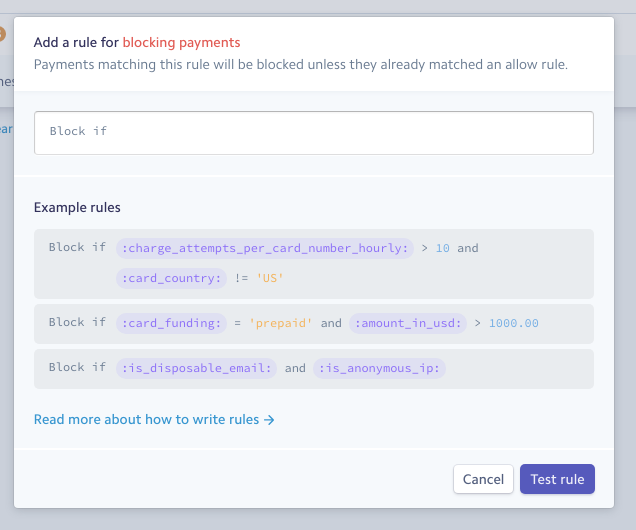The height and width of the screenshot is (530, 636).
Task: Choose the disposable email example rule
Action: tap(314, 369)
